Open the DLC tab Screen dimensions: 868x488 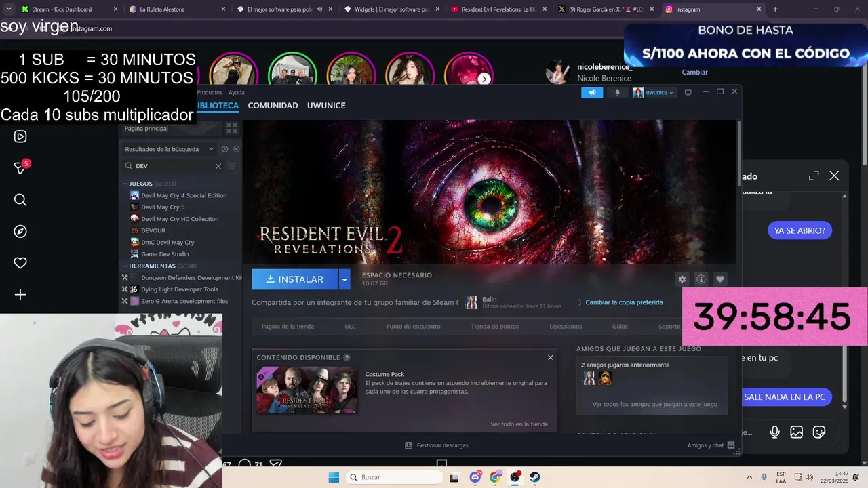[x=350, y=327]
